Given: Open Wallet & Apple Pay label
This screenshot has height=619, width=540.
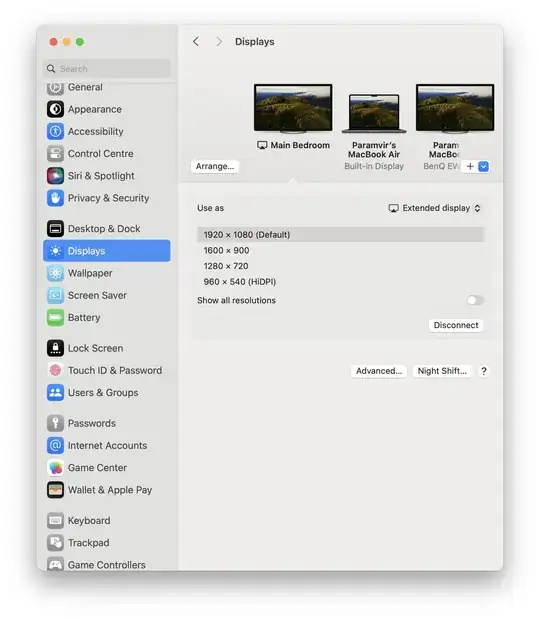Looking at the screenshot, I should 110,490.
